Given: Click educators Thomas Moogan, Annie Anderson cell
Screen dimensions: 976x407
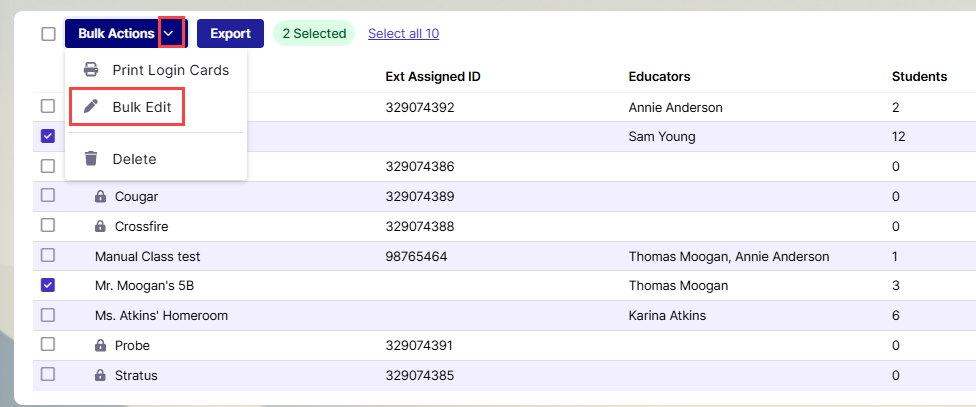Looking at the screenshot, I should pyautogui.click(x=729, y=256).
